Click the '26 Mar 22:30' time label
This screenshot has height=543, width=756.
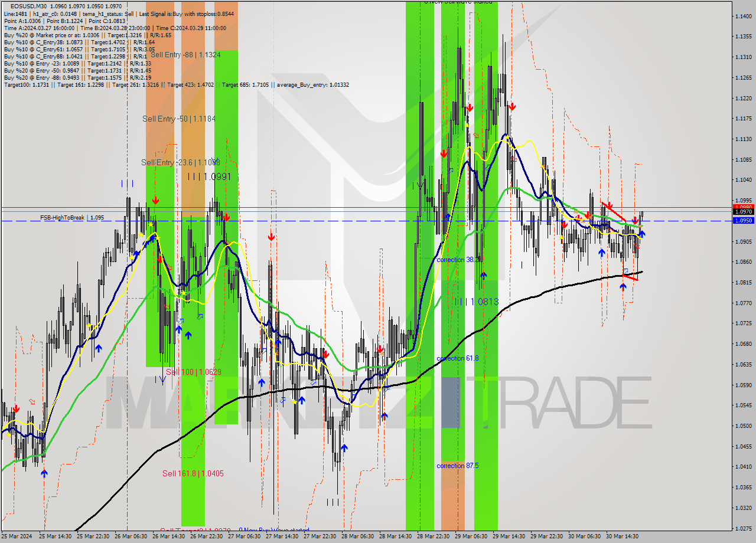(207, 537)
